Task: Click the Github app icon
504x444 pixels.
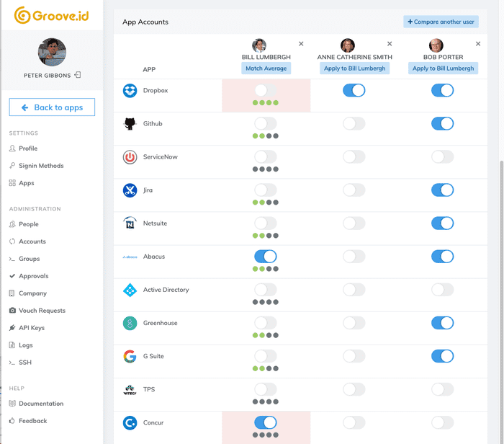Action: [130, 124]
